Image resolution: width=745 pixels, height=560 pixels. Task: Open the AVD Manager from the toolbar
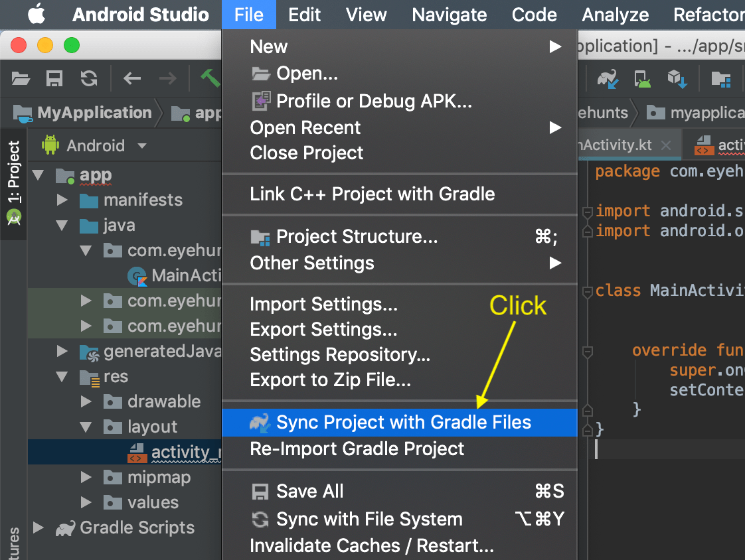click(x=641, y=78)
